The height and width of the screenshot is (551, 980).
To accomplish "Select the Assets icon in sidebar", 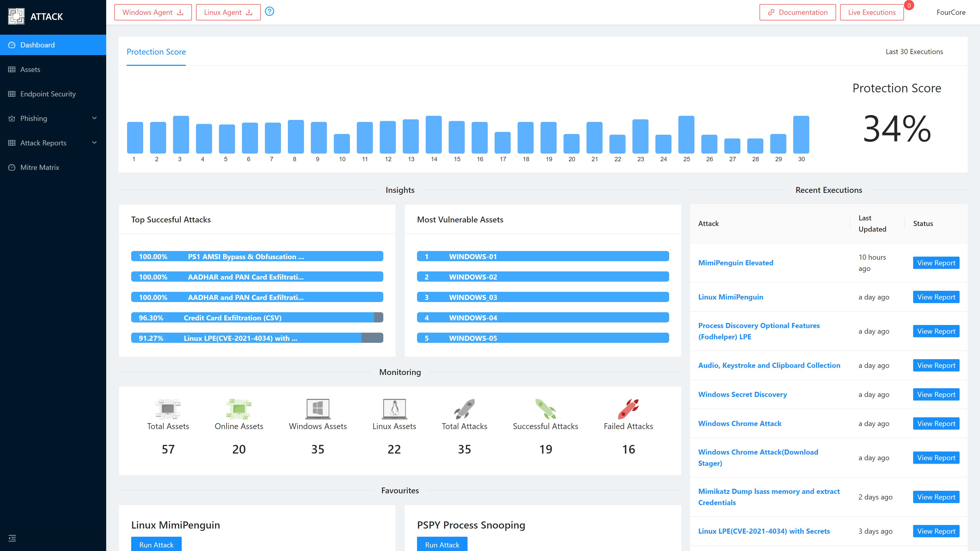I will pyautogui.click(x=12, y=69).
